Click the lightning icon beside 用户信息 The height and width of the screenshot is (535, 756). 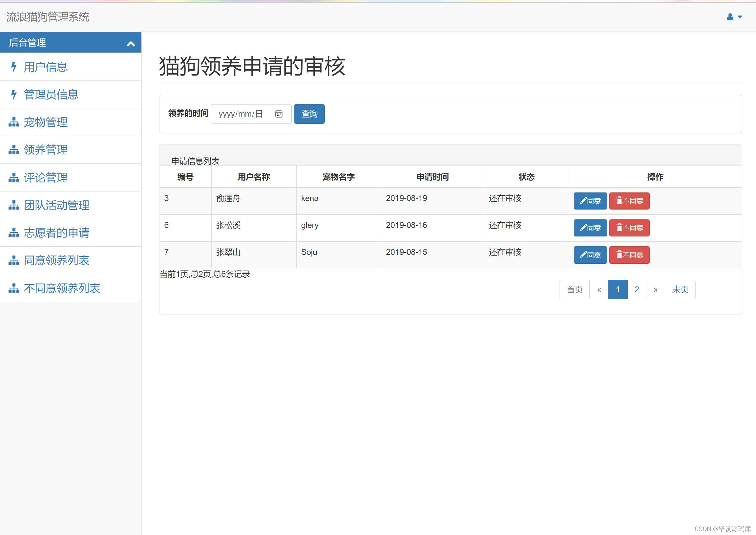click(14, 67)
